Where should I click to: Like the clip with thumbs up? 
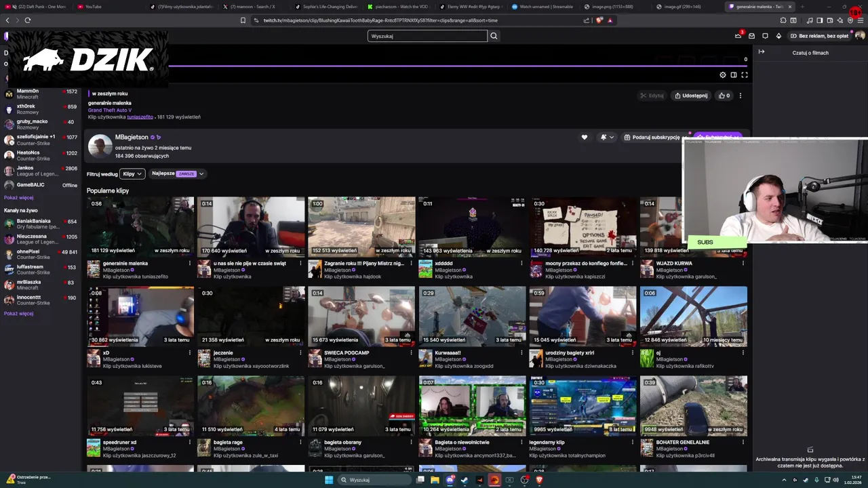725,96
